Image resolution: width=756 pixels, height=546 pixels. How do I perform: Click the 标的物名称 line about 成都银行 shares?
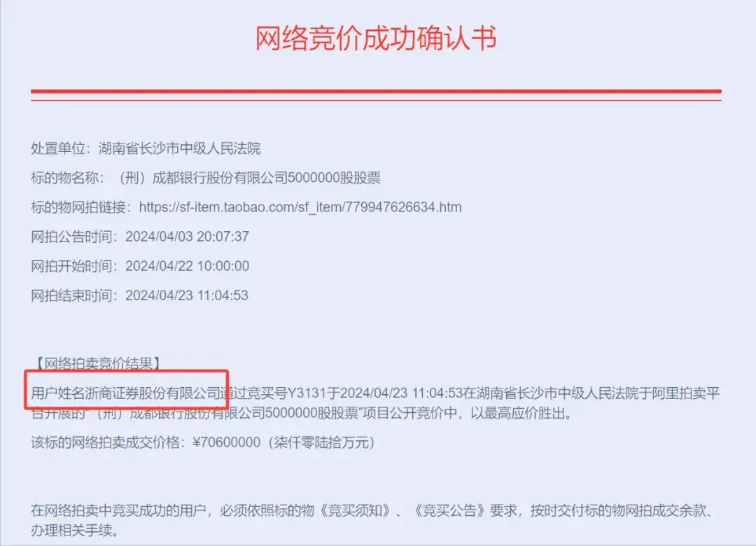click(x=206, y=178)
